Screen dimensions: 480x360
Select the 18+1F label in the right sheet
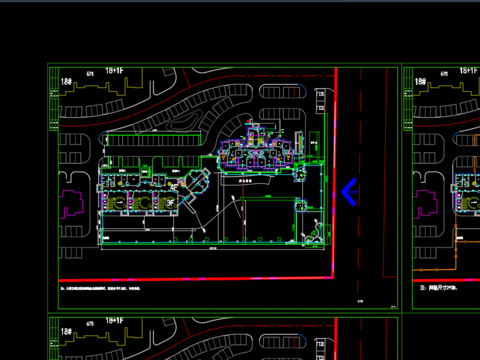click(468, 71)
